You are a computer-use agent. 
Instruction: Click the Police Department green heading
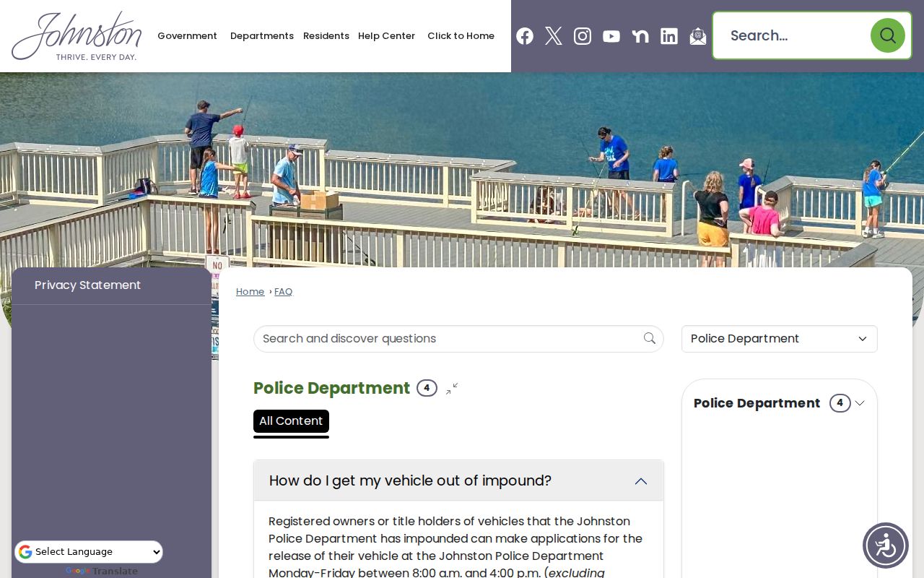click(x=331, y=388)
